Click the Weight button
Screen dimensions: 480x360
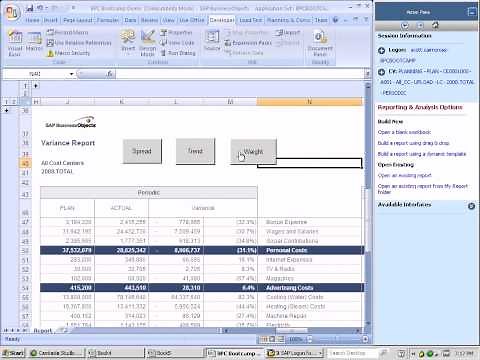pos(253,151)
